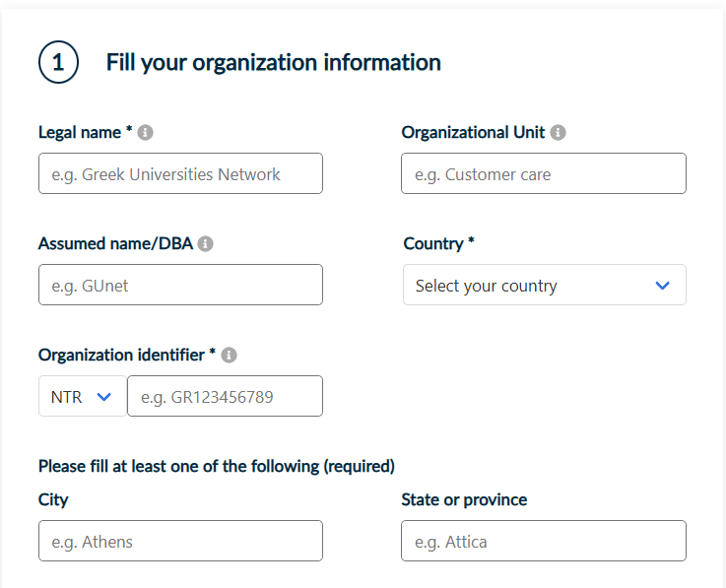Image resolution: width=726 pixels, height=588 pixels.
Task: Open the Country selection dropdown
Action: click(x=544, y=286)
